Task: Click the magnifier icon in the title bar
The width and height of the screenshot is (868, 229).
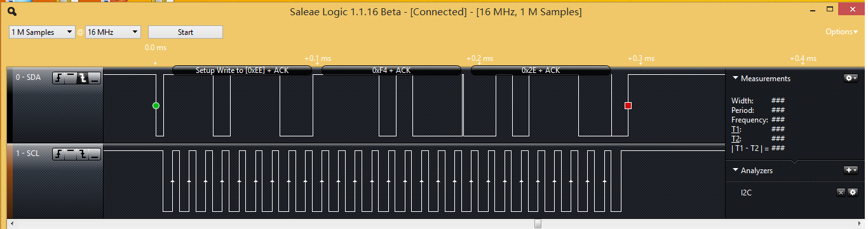Action: point(13,11)
